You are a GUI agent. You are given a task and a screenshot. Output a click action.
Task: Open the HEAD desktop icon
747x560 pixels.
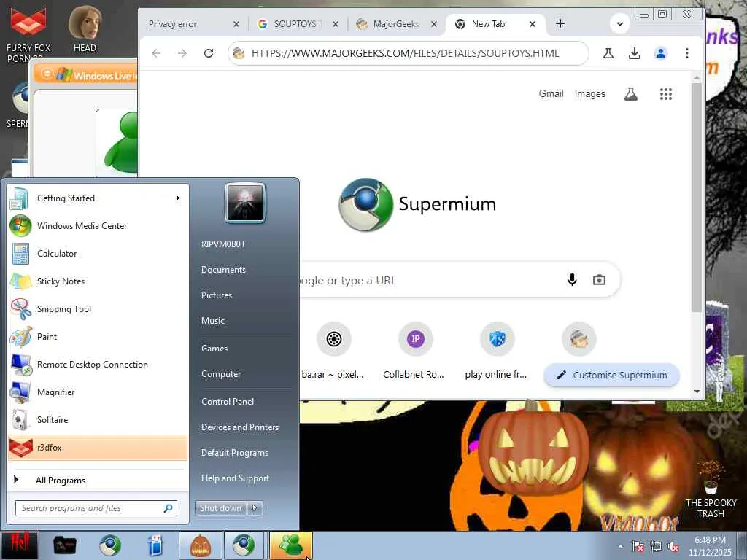[x=85, y=28]
